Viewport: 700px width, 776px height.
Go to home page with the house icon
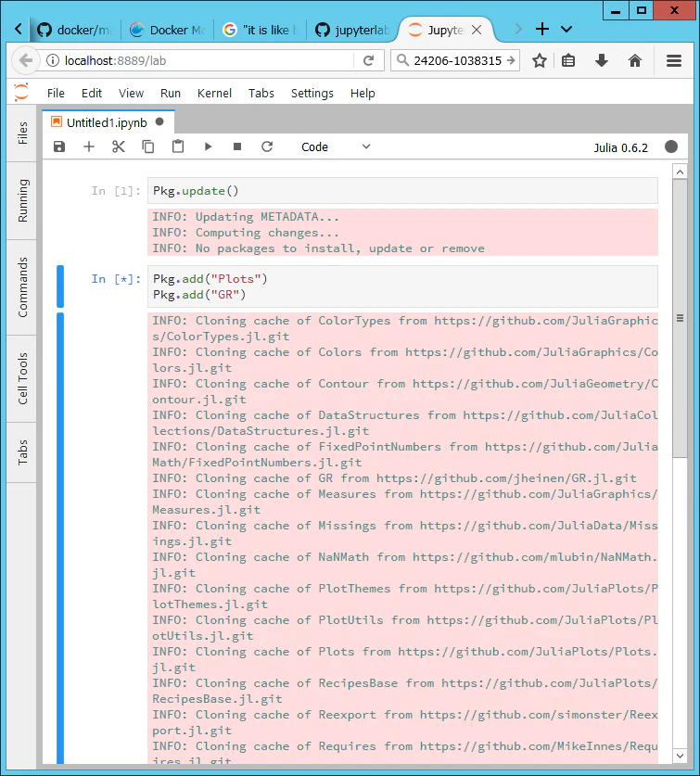(635, 61)
